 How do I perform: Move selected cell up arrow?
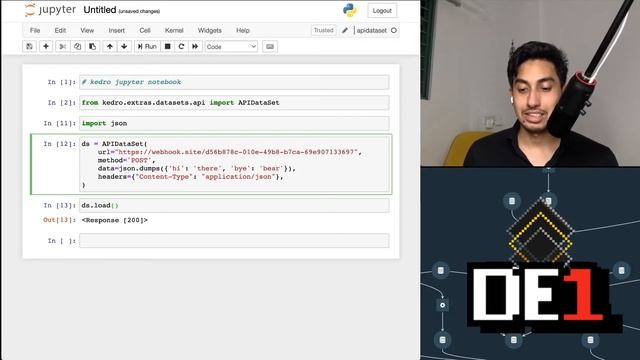pos(109,47)
